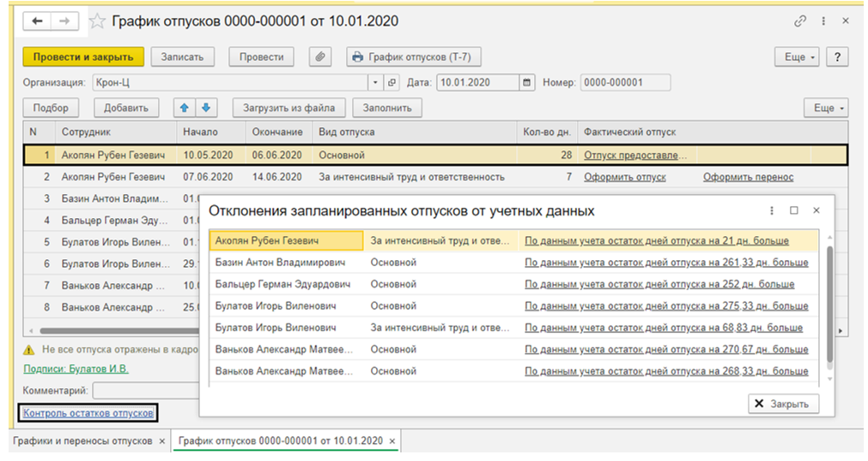The image size is (868, 461).
Task: Expand the organization dropdown list
Action: [x=375, y=82]
